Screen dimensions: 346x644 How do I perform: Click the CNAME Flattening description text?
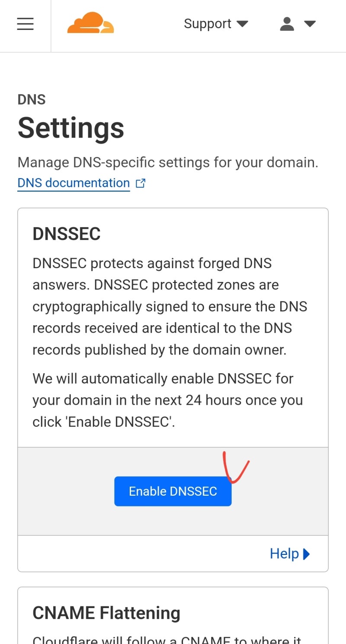167,639
